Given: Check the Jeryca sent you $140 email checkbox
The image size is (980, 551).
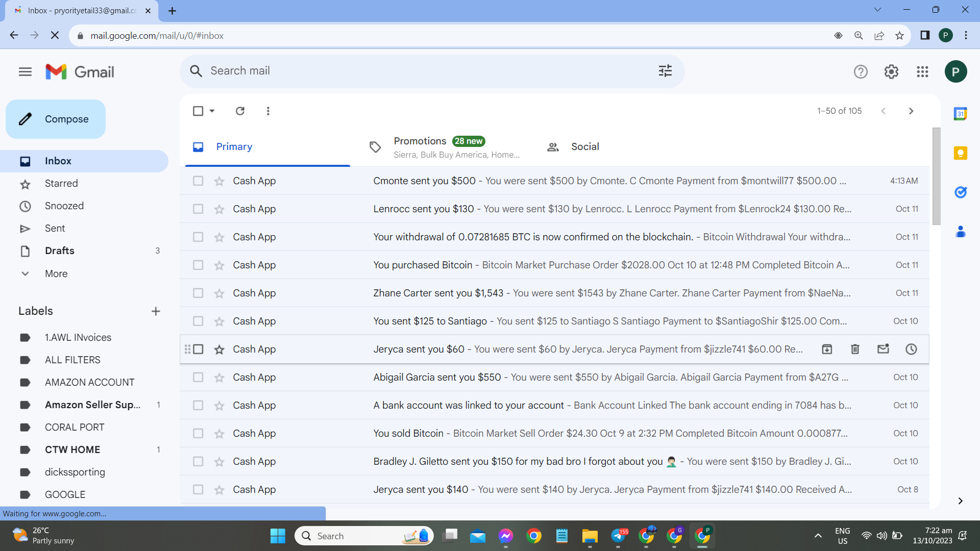Looking at the screenshot, I should [x=198, y=490].
